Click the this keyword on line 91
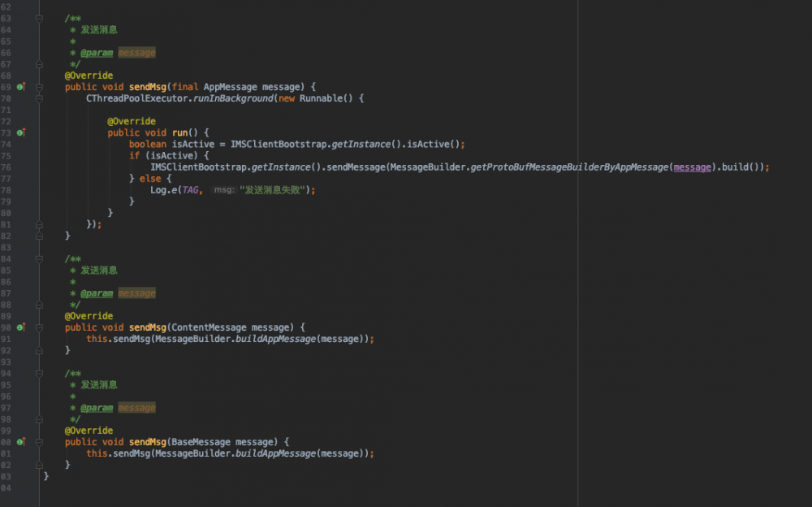Image resolution: width=812 pixels, height=507 pixels. (x=97, y=339)
